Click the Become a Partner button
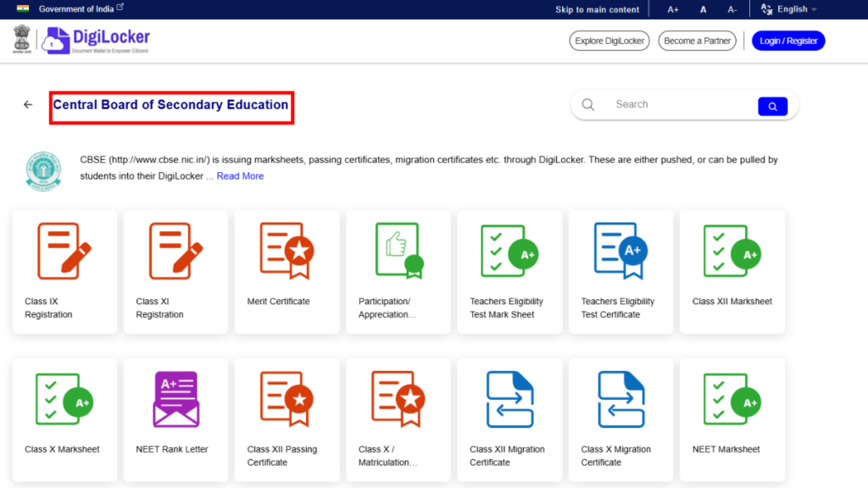The width and height of the screenshot is (868, 488). tap(697, 41)
